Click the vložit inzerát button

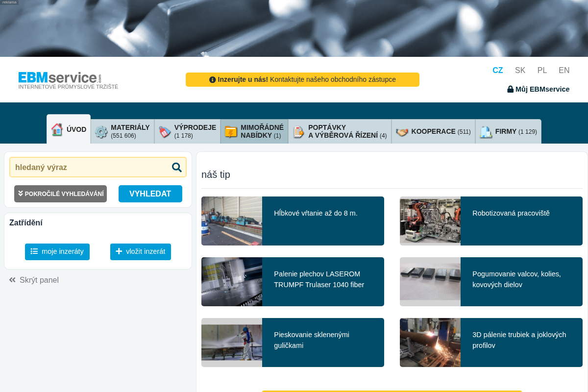[141, 251]
